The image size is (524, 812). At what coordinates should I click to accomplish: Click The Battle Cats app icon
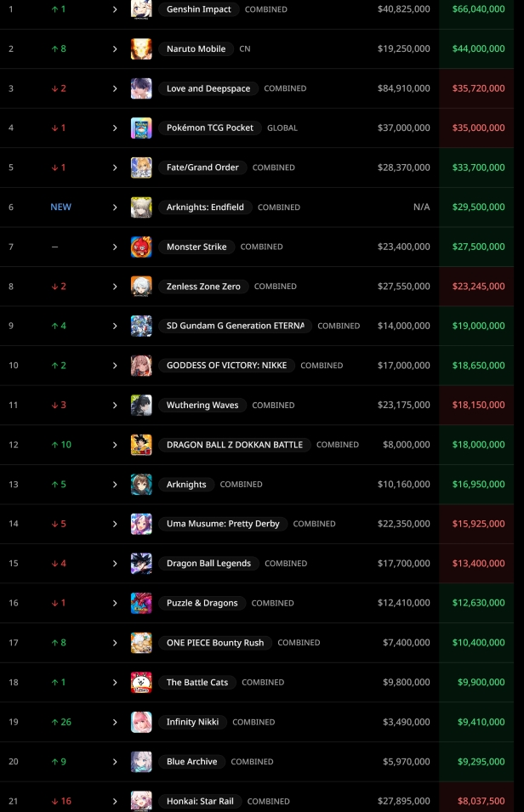(141, 683)
